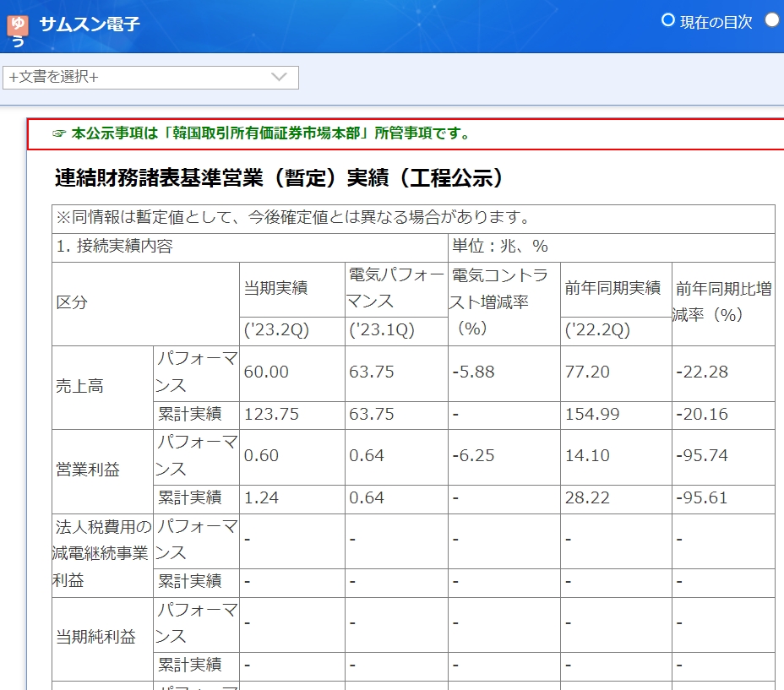Click the 当期純利益 row label
Screen dimensions: 784x690
(95, 637)
